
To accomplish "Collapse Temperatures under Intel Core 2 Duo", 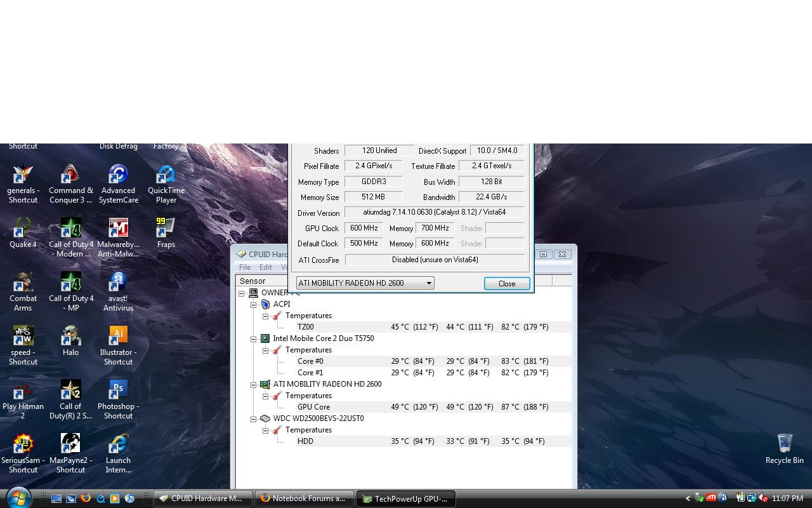I will [x=266, y=350].
